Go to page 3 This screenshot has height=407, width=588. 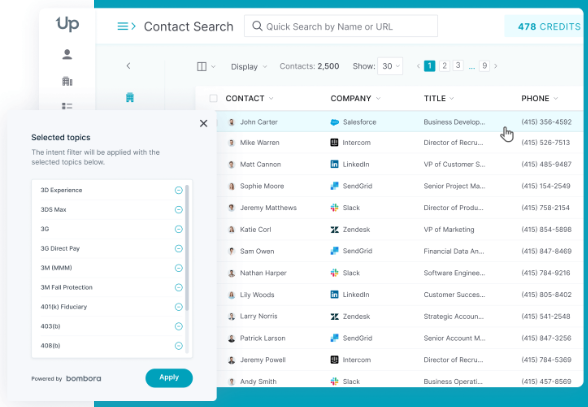(458, 66)
